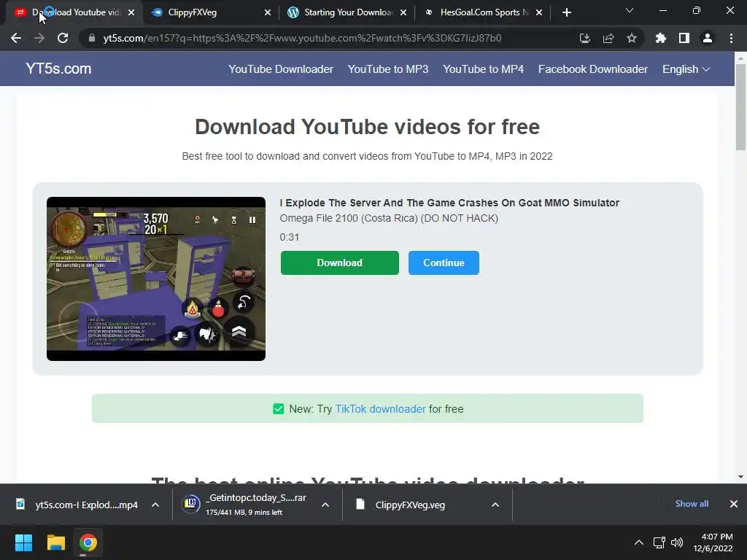
Task: Show hidden system tray icons
Action: [639, 542]
